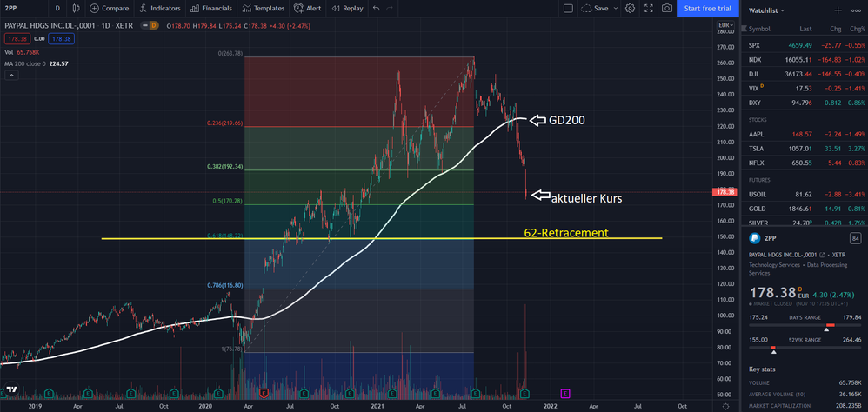
Task: Select SPX in the watchlist
Action: (x=805, y=45)
